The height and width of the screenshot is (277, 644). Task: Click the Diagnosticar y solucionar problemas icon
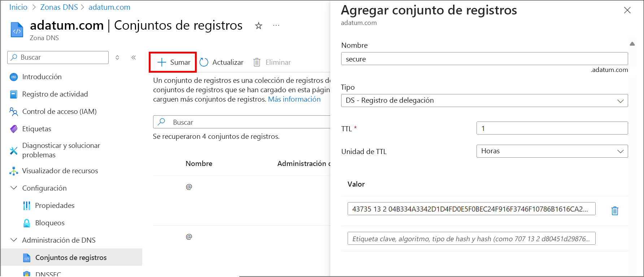pos(14,150)
